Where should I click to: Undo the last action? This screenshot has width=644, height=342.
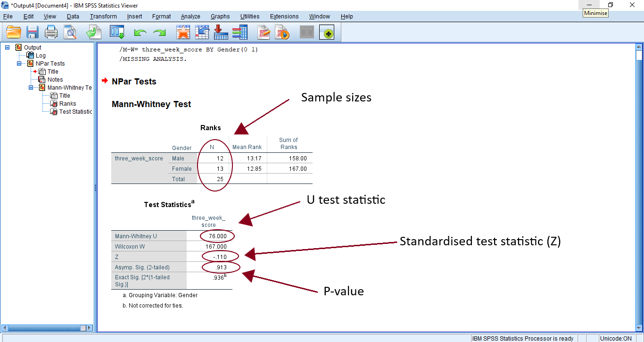pos(140,33)
